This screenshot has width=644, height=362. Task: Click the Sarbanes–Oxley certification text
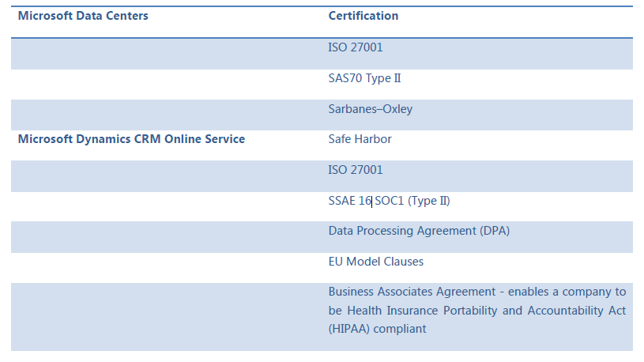pos(370,109)
